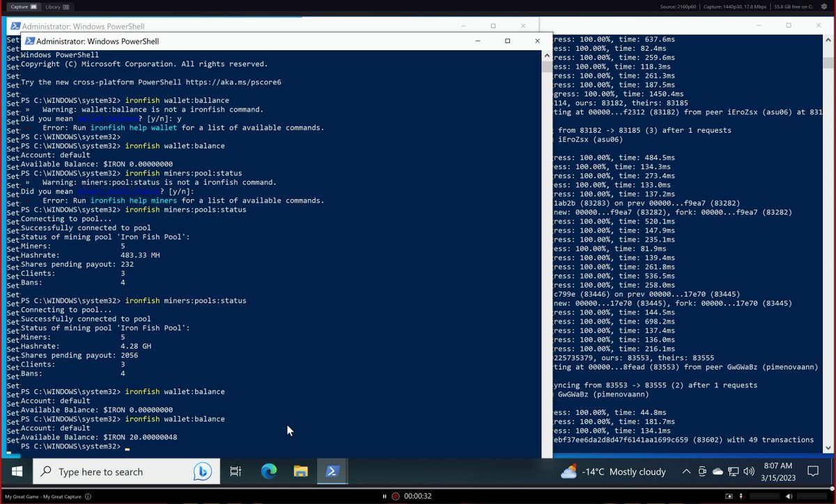Open the network tray icon
Viewport: 836px width, 504px height.
click(734, 472)
